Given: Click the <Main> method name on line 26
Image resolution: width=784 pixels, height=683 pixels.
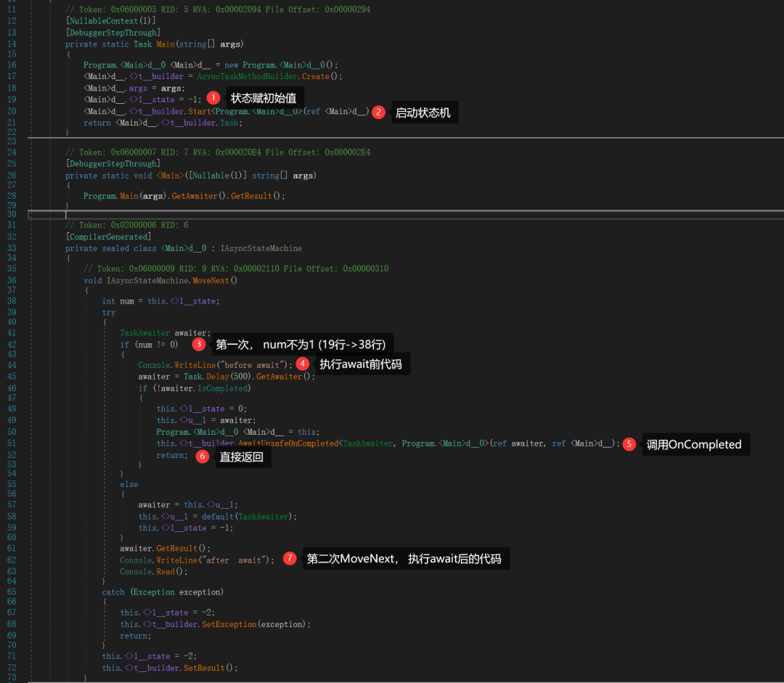Looking at the screenshot, I should 170,176.
